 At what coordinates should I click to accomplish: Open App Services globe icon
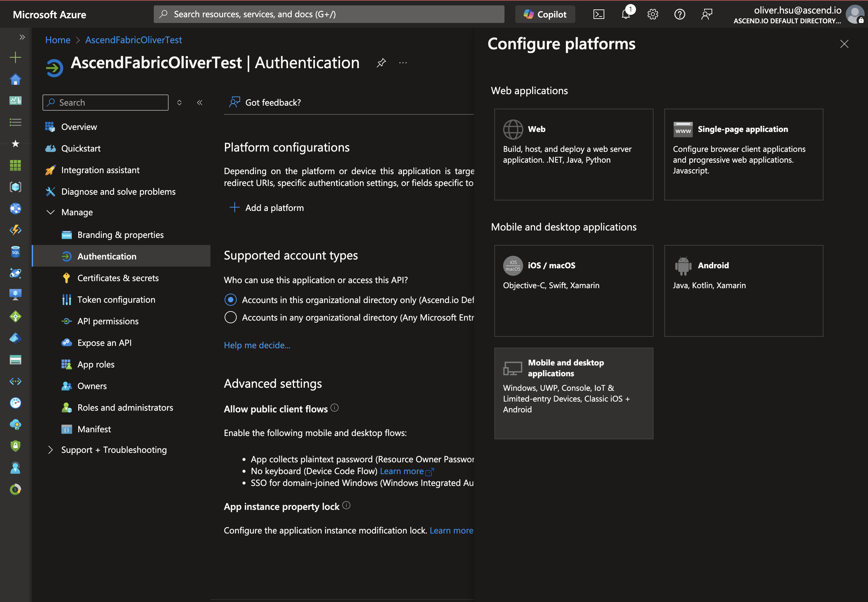(15, 209)
